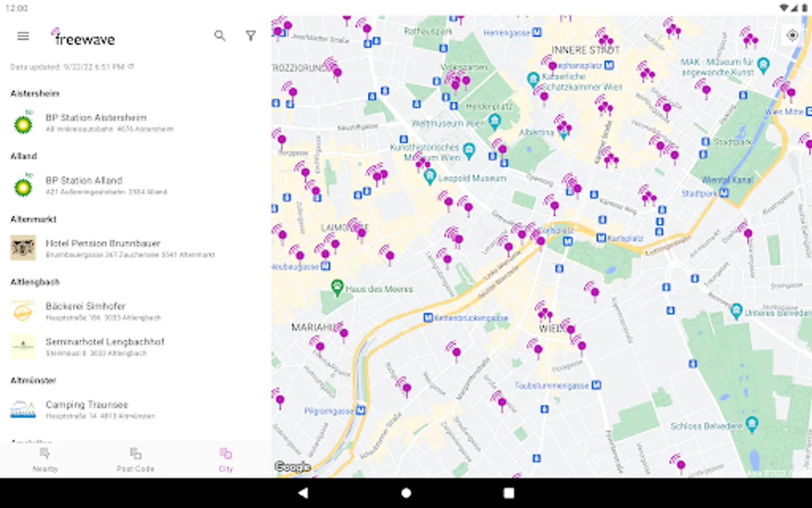Tap the MAK museum map marker
812x508 pixels.
[x=764, y=65]
